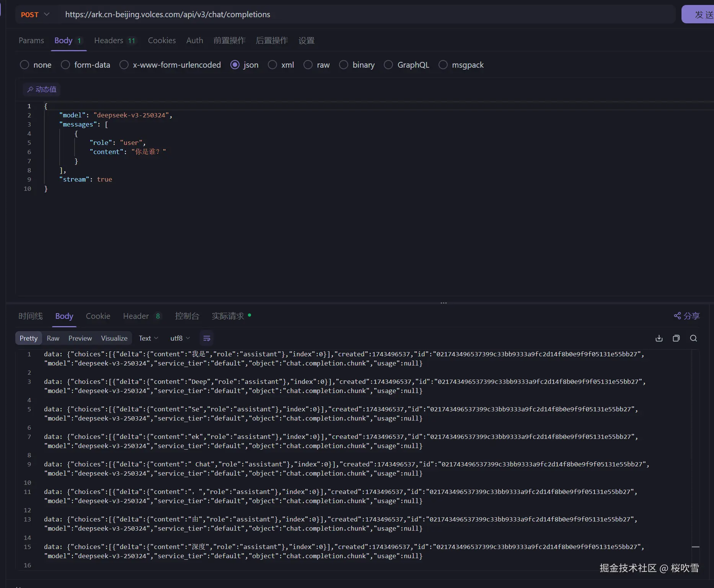Click the response chunk containing "Se"

[x=341, y=414]
